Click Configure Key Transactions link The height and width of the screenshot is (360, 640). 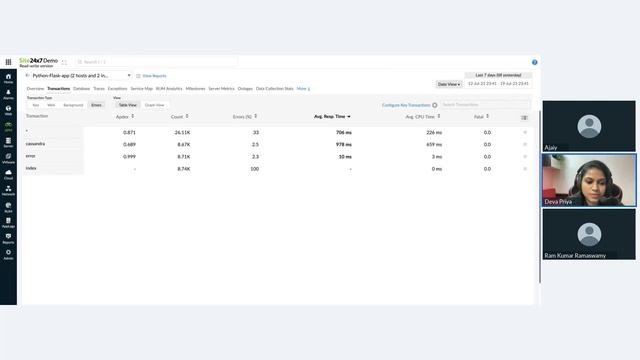tap(406, 105)
